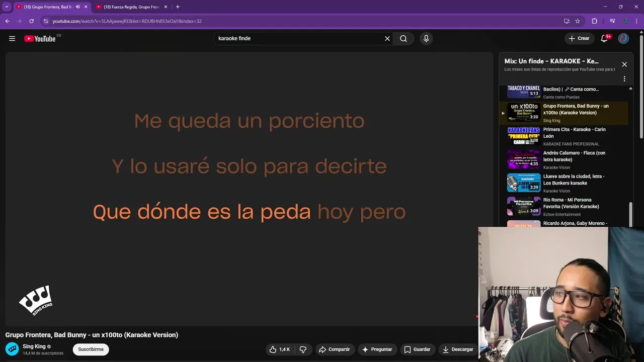Mute audio on Grupo Frontera tab
The width and height of the screenshot is (644, 362).
(x=77, y=7)
